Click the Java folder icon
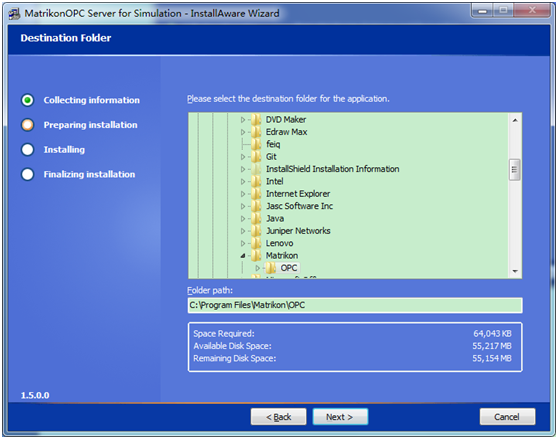Image resolution: width=558 pixels, height=439 pixels. click(x=256, y=218)
